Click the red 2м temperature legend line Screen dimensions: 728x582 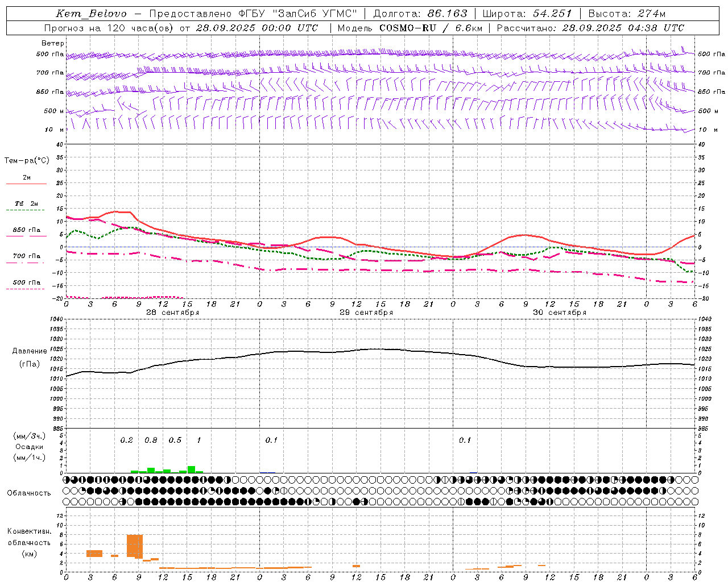(x=26, y=184)
